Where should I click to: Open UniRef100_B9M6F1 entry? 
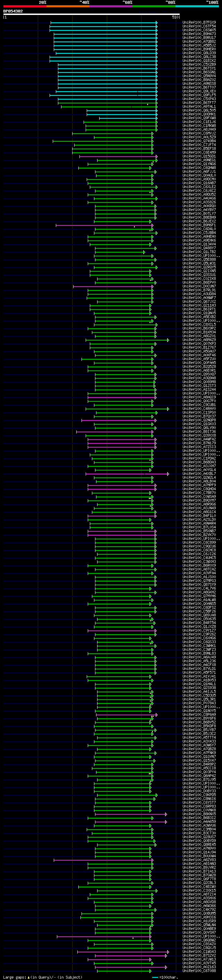click(199, 225)
